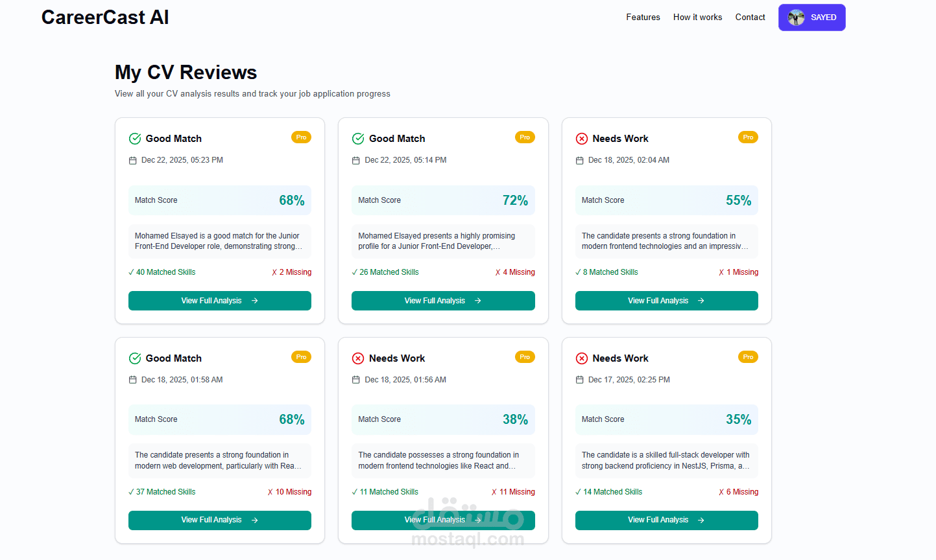This screenshot has height=560, width=936.
Task: Click the calendar icon beside Dec 17, 02:25 PM
Action: click(580, 380)
